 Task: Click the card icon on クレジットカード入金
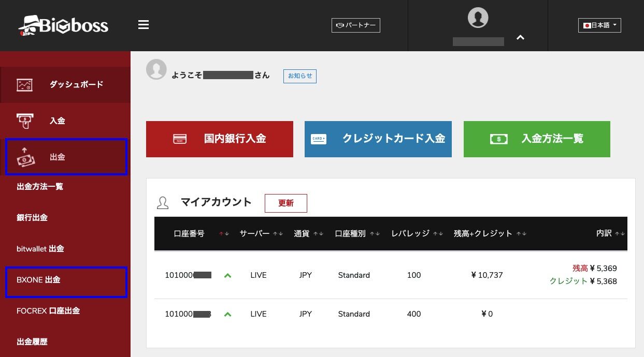[319, 139]
